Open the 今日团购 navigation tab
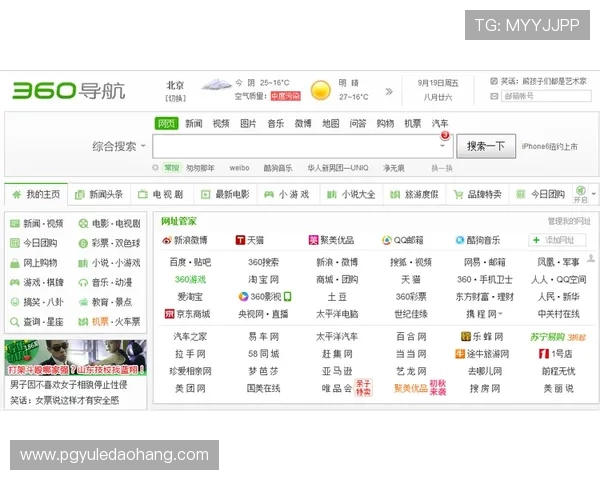This screenshot has width=600, height=480. click(x=540, y=194)
